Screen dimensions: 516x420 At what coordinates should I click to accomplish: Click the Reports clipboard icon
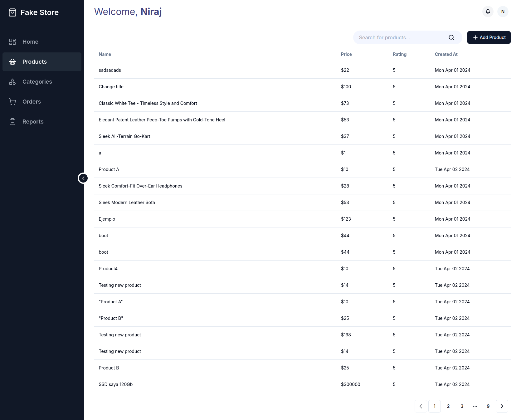(x=12, y=122)
